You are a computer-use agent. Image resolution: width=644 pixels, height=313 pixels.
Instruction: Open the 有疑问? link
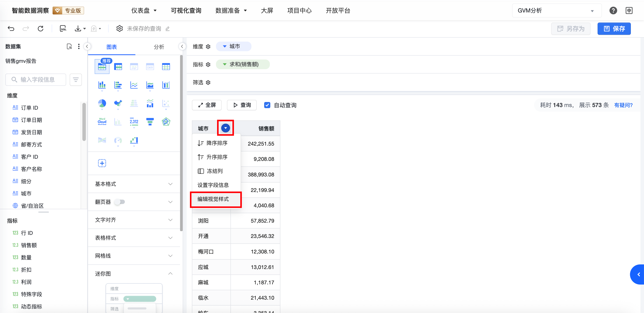[x=623, y=105]
